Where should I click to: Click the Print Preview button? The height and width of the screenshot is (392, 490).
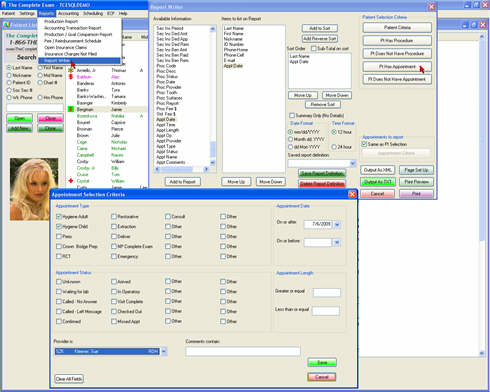pos(416,182)
